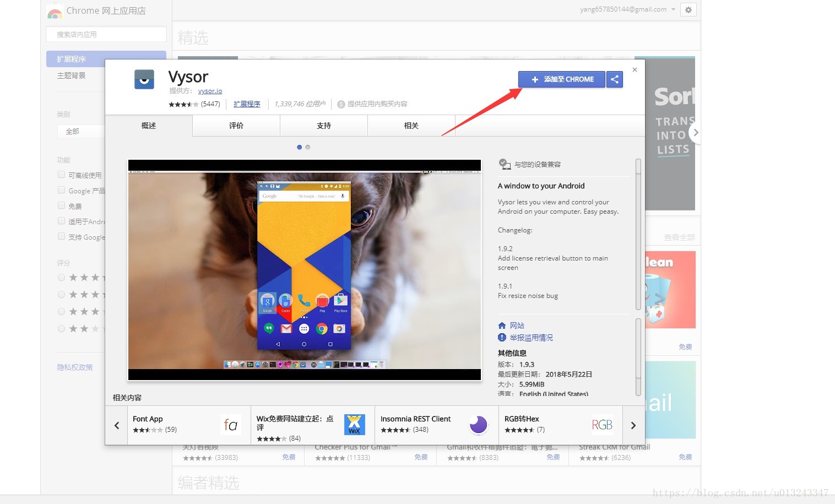The image size is (835, 504).
Task: Click the Font App icon
Action: 231,425
